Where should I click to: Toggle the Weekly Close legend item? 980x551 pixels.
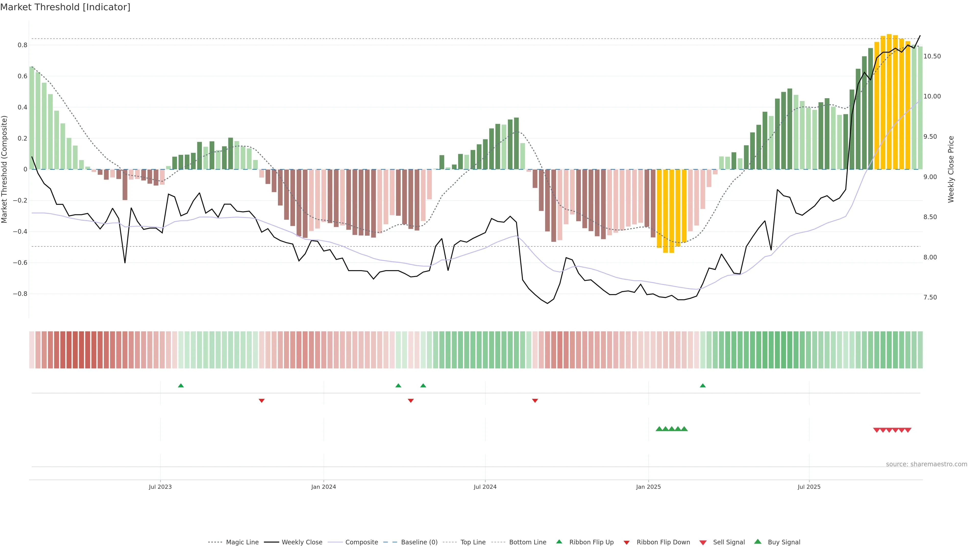pos(302,542)
